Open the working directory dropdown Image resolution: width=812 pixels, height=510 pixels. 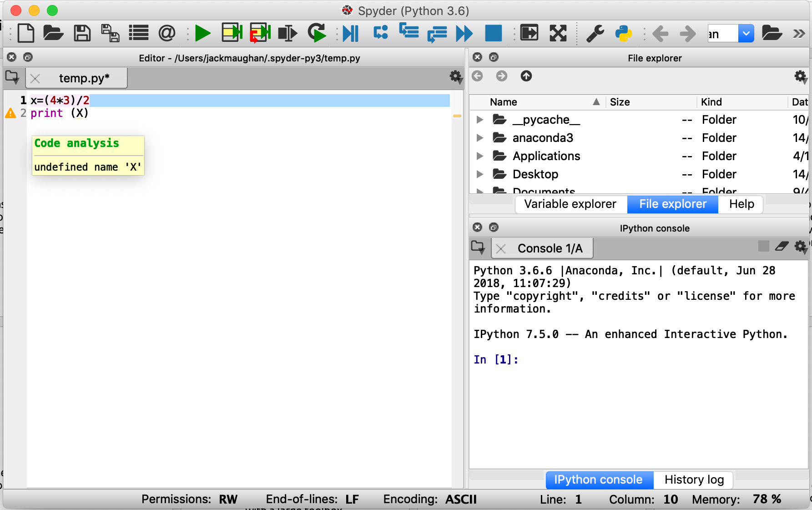coord(746,33)
